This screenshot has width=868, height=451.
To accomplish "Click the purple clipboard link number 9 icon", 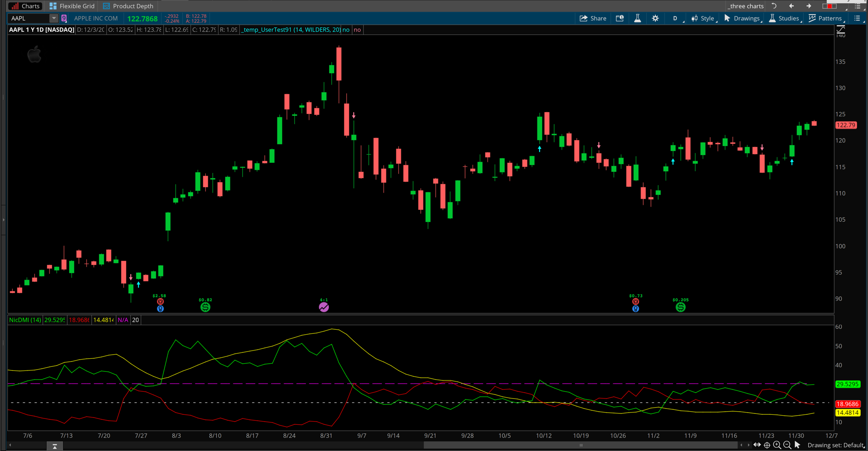I will click(64, 19).
